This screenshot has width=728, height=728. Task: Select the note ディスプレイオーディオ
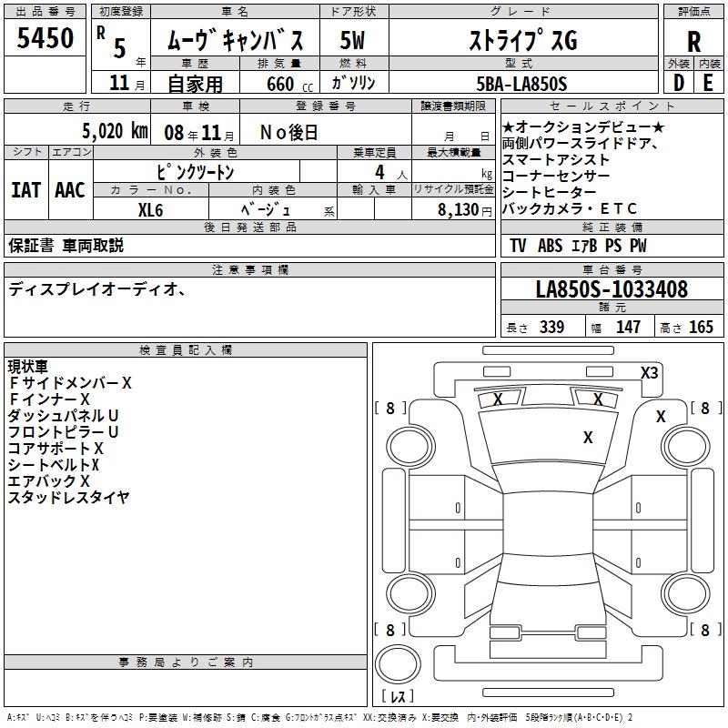point(94,289)
